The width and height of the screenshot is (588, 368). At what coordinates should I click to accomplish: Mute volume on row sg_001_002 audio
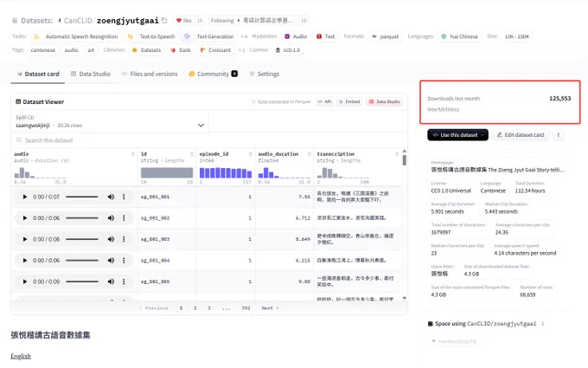click(111, 218)
